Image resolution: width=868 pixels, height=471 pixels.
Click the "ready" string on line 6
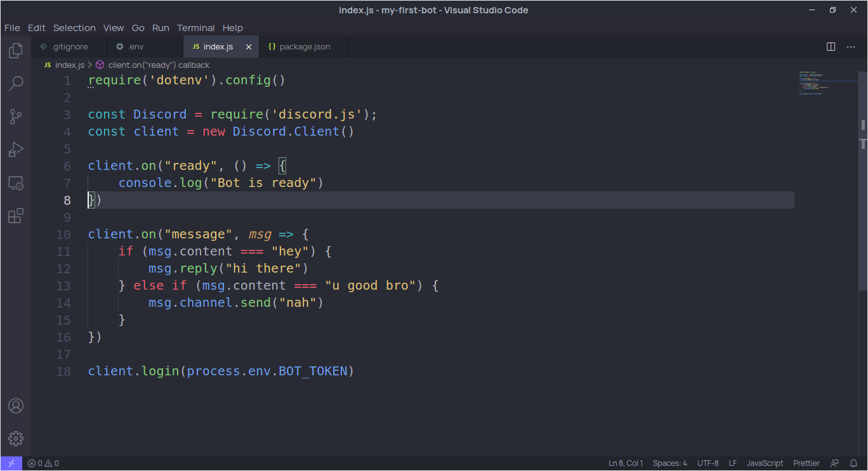coord(191,166)
